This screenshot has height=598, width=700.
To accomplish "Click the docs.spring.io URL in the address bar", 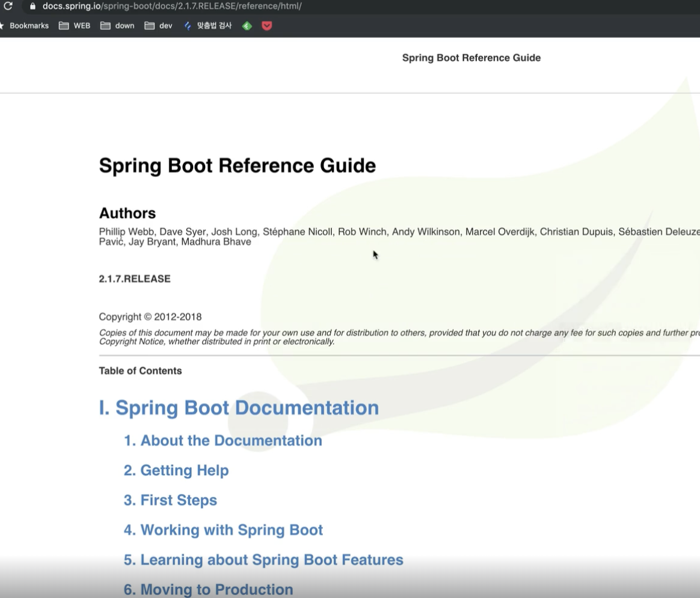I will [172, 6].
